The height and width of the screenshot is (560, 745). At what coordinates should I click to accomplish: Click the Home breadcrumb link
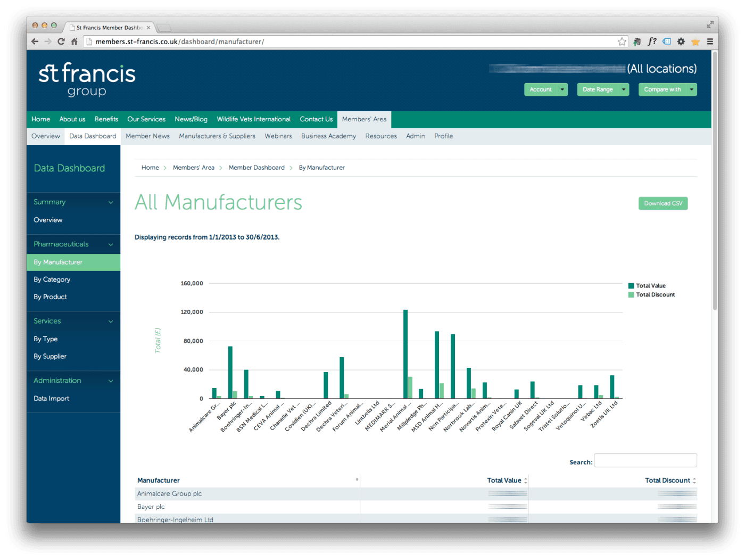click(150, 168)
